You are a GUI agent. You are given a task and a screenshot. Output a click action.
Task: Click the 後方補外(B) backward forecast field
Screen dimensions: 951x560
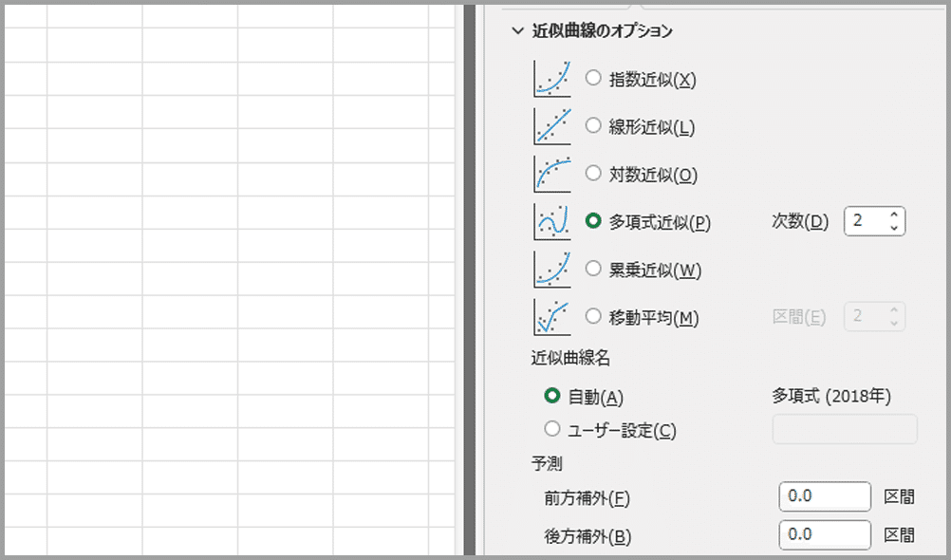[824, 534]
